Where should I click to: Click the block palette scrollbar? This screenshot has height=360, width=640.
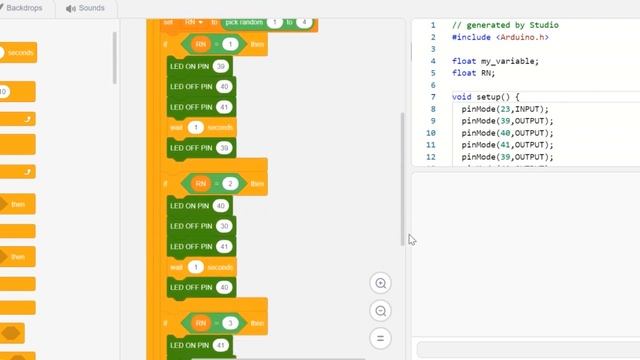click(115, 58)
